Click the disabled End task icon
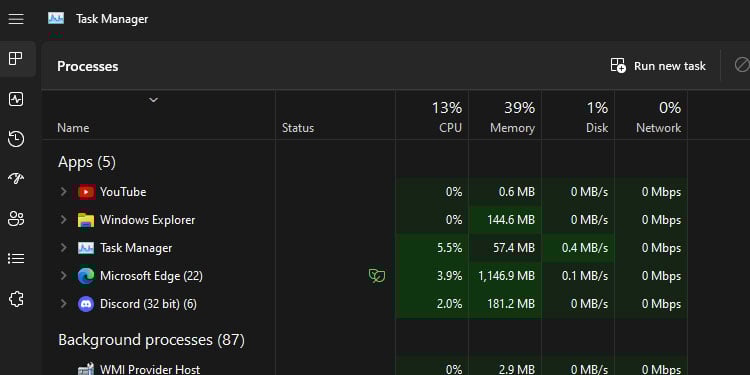This screenshot has height=375, width=750. pyautogui.click(x=741, y=65)
